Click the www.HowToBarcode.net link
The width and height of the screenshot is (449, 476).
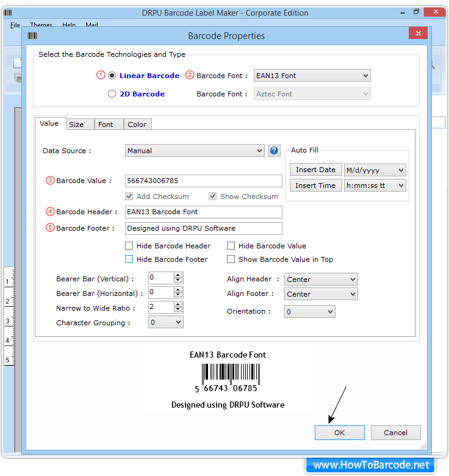coord(371,465)
